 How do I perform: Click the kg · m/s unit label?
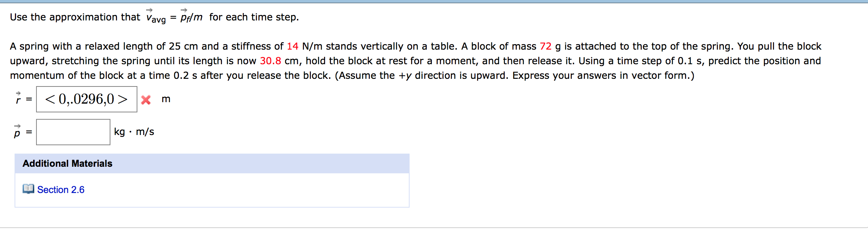click(x=133, y=132)
